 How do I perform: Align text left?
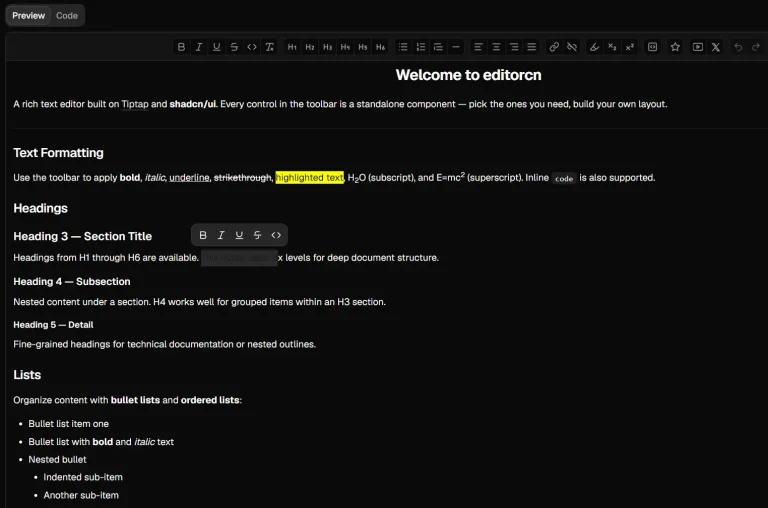coord(479,47)
